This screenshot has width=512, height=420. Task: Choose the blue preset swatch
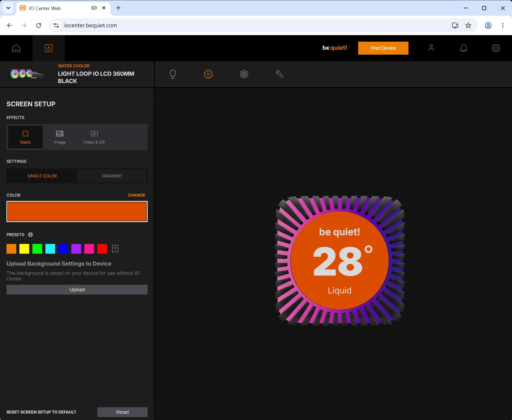pyautogui.click(x=63, y=249)
